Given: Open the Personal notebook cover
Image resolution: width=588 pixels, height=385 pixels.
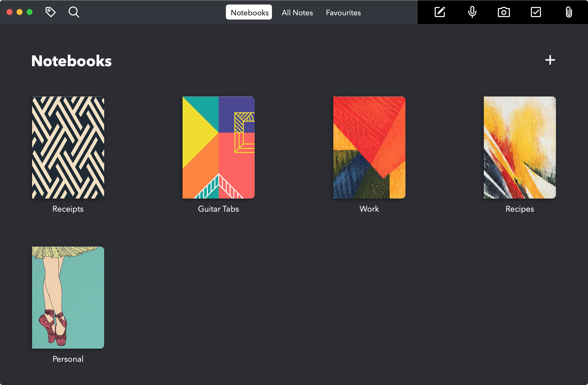Looking at the screenshot, I should coord(68,298).
